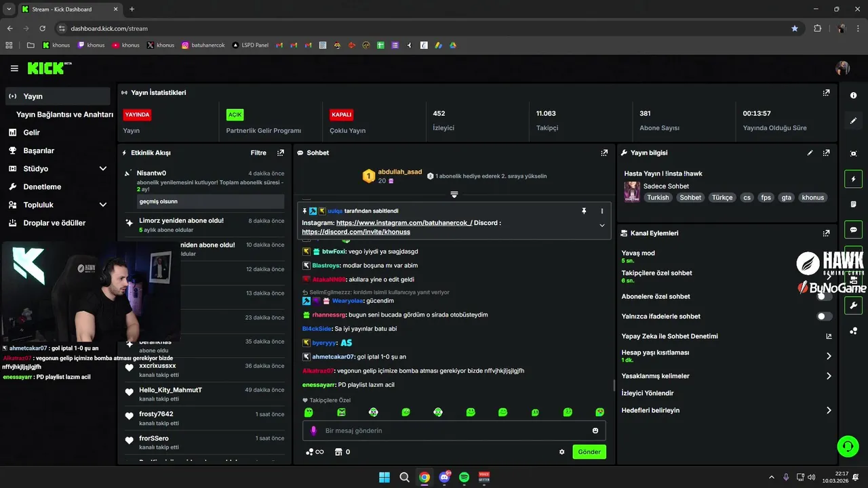The image size is (868, 488).
Task: Click the channel points infinity icon
Action: [315, 452]
